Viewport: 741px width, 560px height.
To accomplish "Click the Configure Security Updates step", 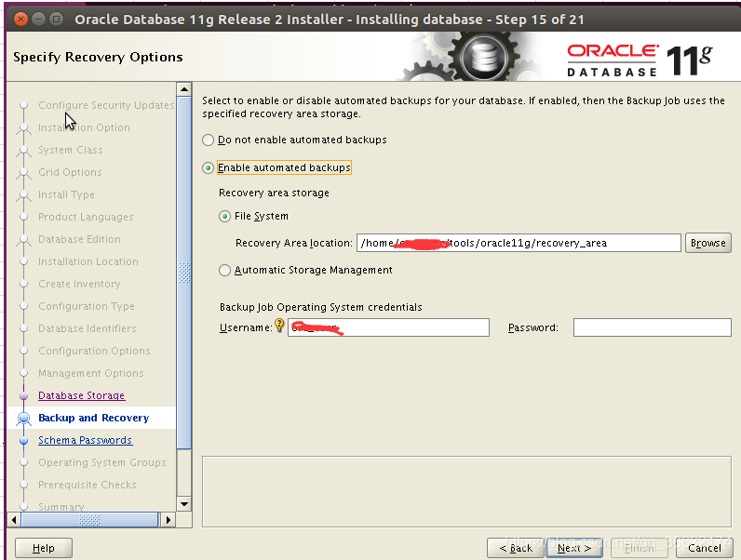I will 106,105.
